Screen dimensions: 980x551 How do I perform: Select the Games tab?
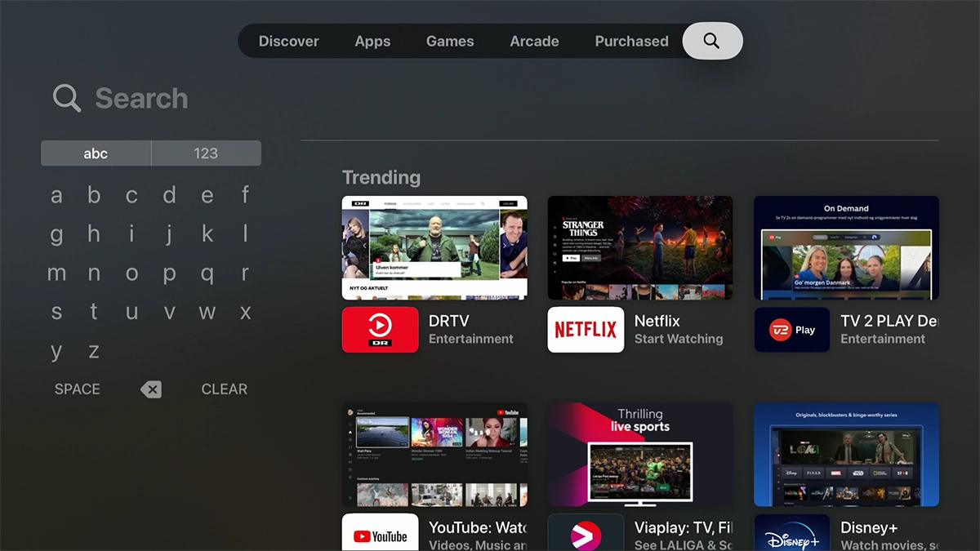coord(450,41)
